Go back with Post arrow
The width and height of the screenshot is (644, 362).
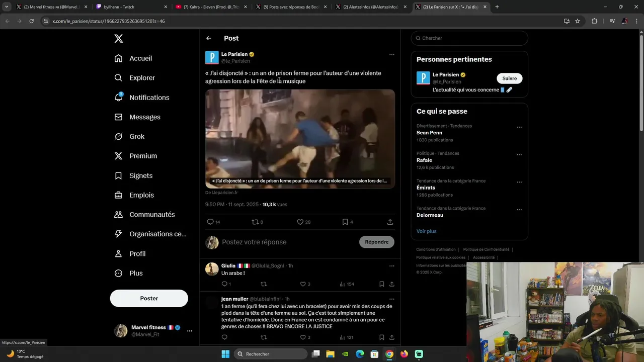[209, 38]
